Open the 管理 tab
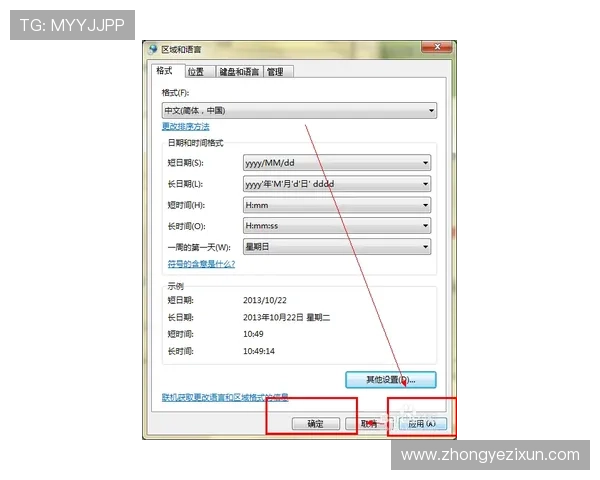The image size is (600, 480). click(x=278, y=72)
